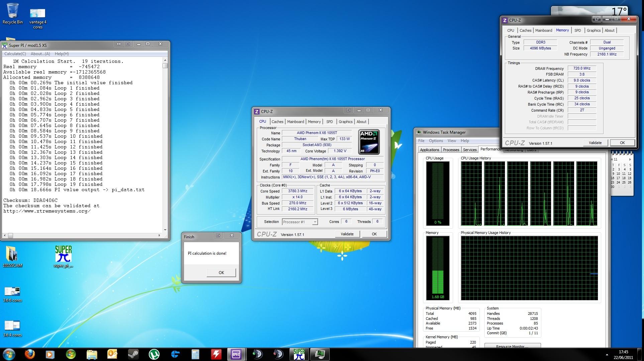The width and height of the screenshot is (644, 361).
Task: Open Graphics tab in center CPU-Z window
Action: tap(345, 122)
